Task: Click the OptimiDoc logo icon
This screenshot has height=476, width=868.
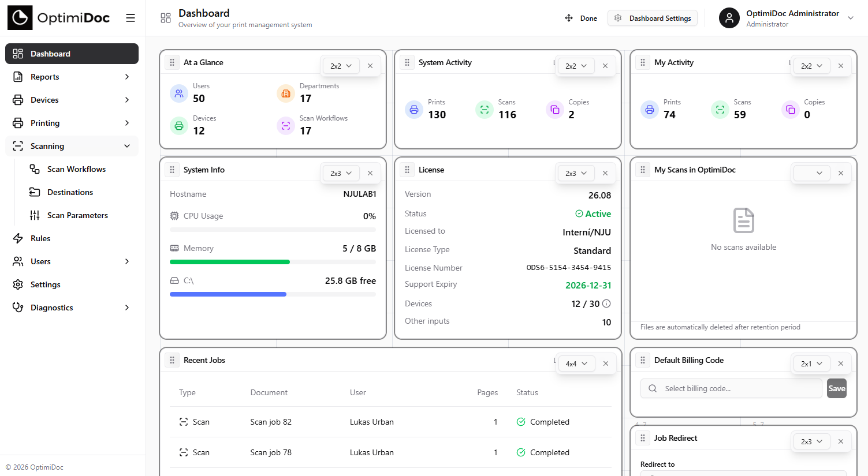Action: (x=20, y=18)
